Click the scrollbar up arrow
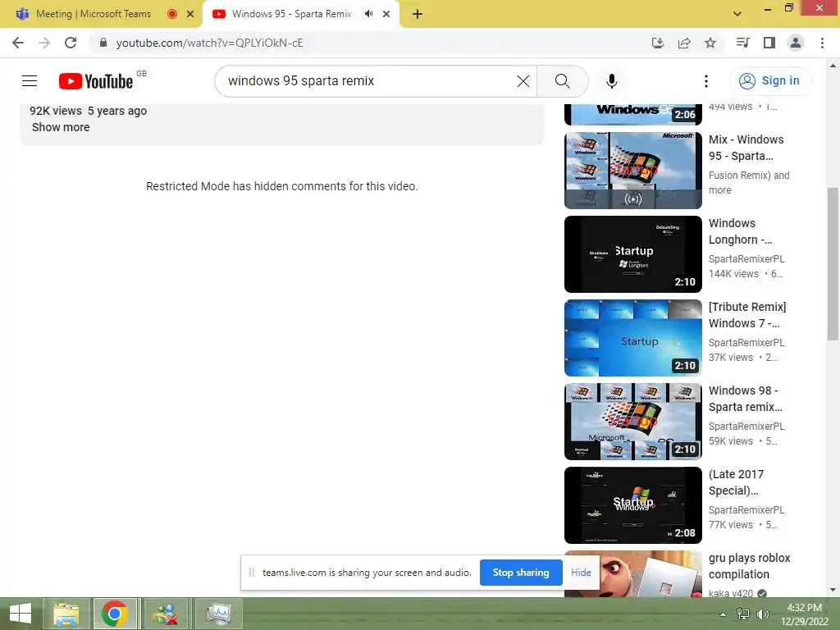Image resolution: width=840 pixels, height=630 pixels. pyautogui.click(x=833, y=66)
